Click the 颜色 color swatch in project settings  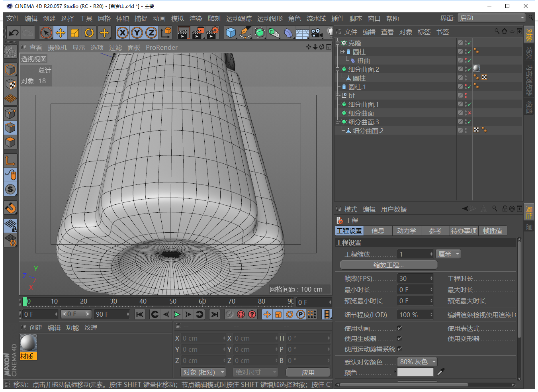click(415, 372)
